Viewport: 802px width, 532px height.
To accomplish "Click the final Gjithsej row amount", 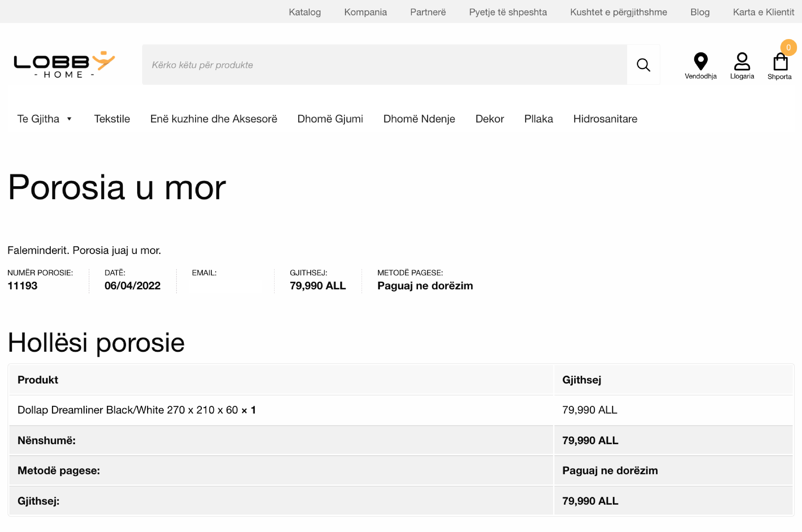I will [x=590, y=501].
